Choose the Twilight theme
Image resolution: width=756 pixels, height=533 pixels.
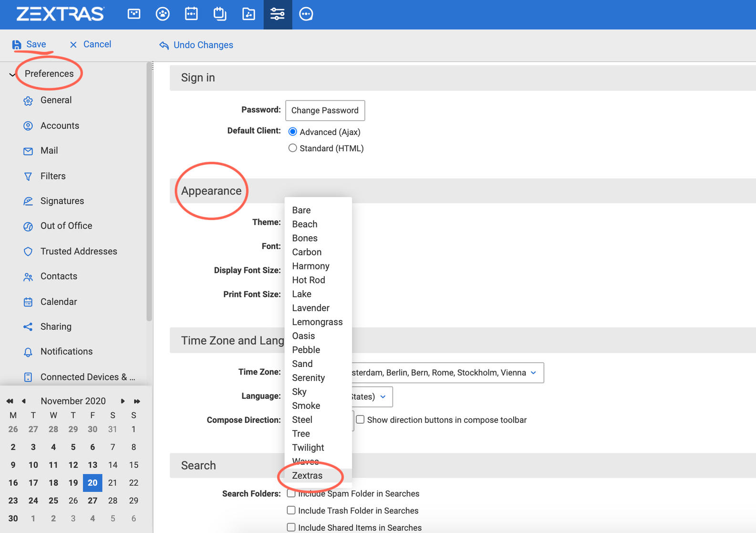[x=318, y=448]
